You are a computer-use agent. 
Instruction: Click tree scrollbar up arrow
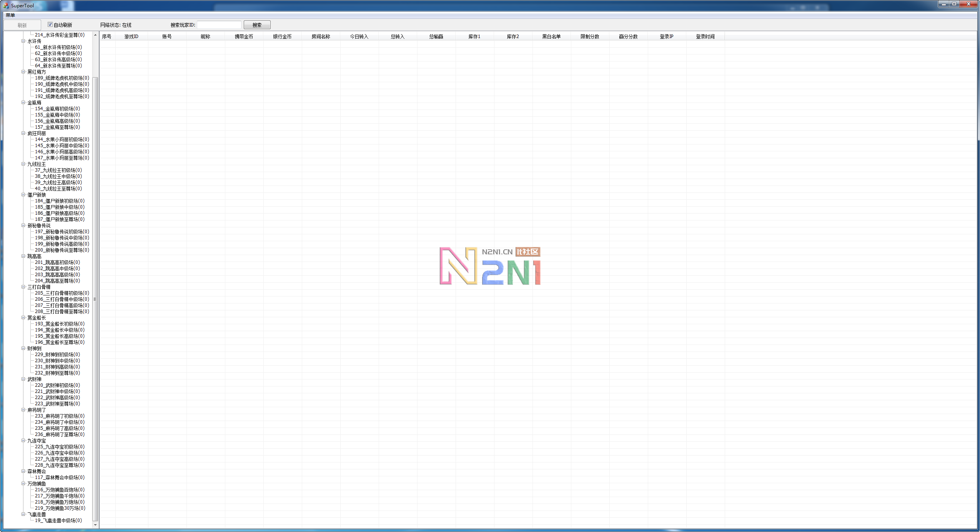click(x=95, y=35)
